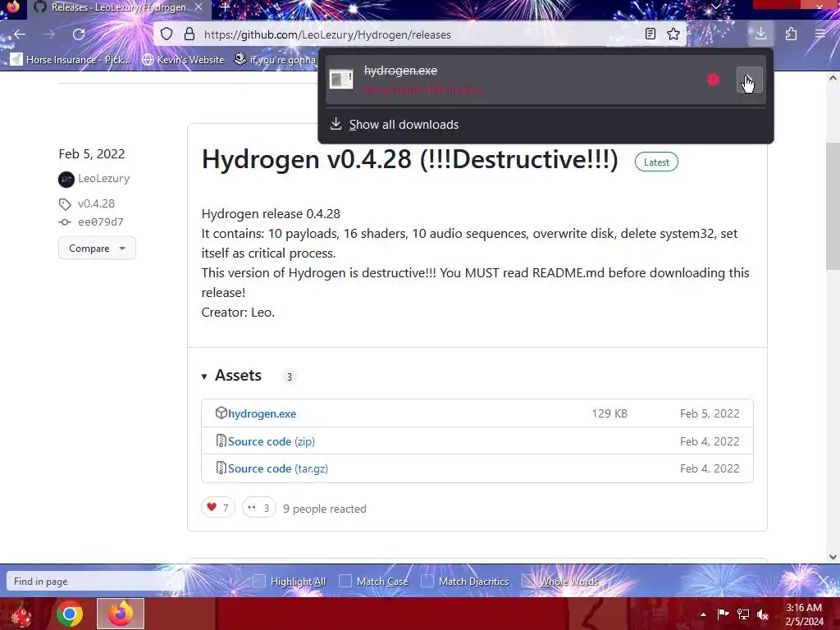This screenshot has height=630, width=840.
Task: Show hidden system tray icons
Action: click(x=703, y=614)
